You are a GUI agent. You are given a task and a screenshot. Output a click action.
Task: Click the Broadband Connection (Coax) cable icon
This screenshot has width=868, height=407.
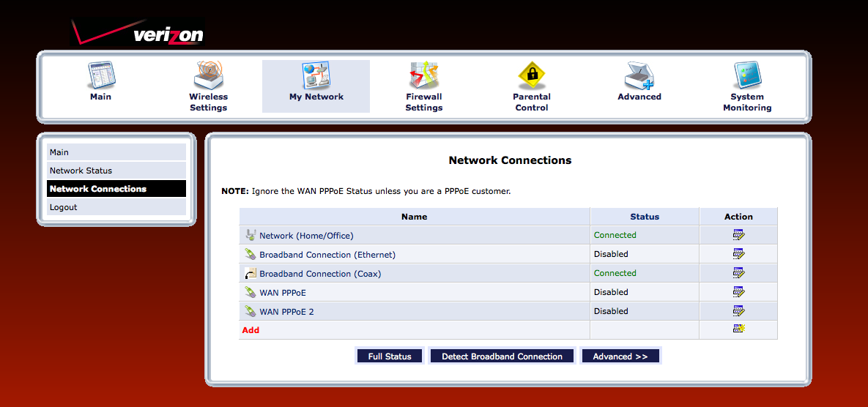tap(251, 273)
